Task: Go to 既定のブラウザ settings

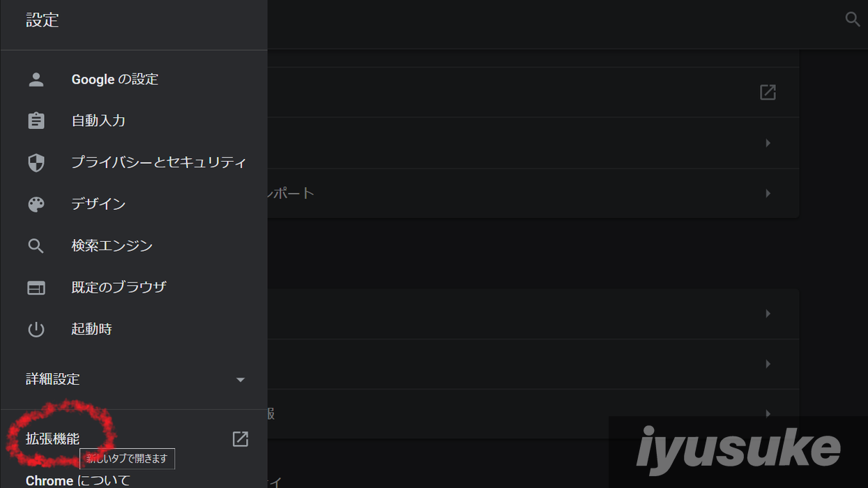Action: click(119, 287)
